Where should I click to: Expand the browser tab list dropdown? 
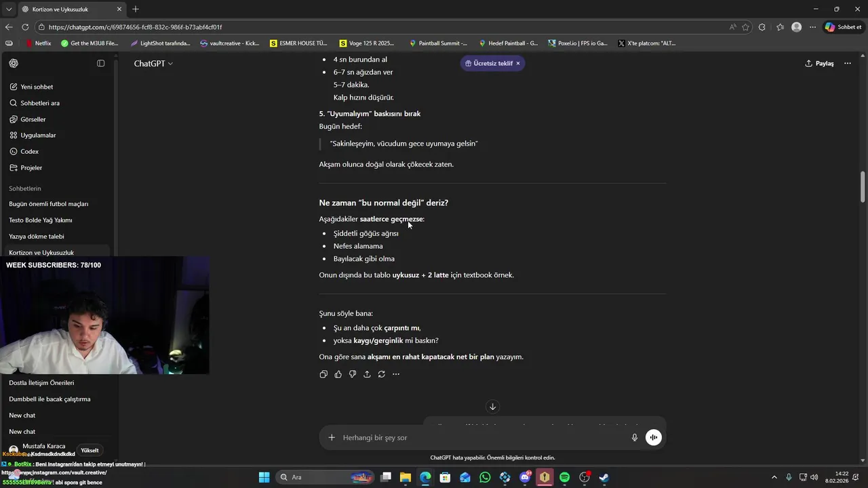(x=9, y=9)
